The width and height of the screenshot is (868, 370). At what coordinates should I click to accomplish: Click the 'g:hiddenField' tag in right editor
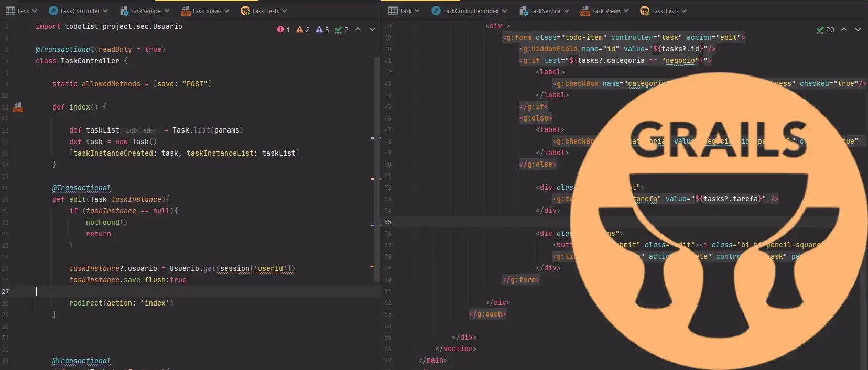click(x=550, y=49)
